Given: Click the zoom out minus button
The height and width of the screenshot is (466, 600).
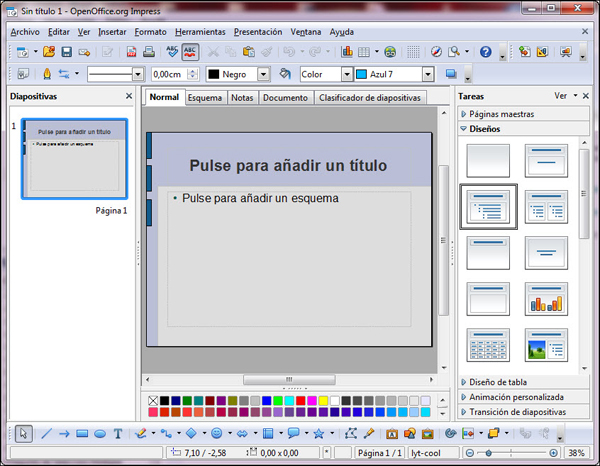Looking at the screenshot, I should click(470, 453).
